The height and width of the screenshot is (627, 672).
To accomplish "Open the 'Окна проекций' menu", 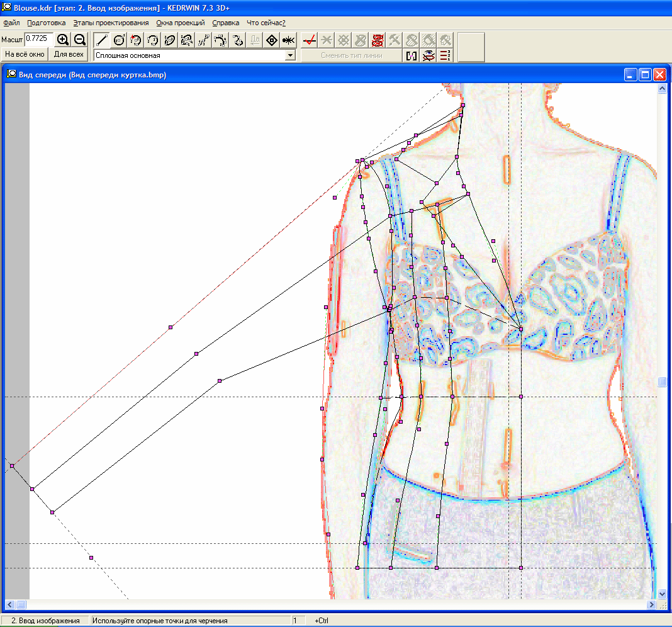I will 180,23.
